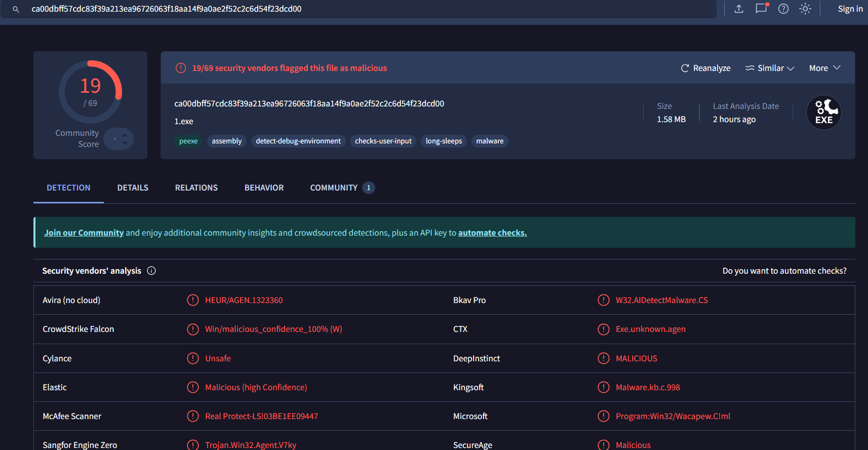
Task: Click the DeepInstinct vendor name
Action: (477, 358)
